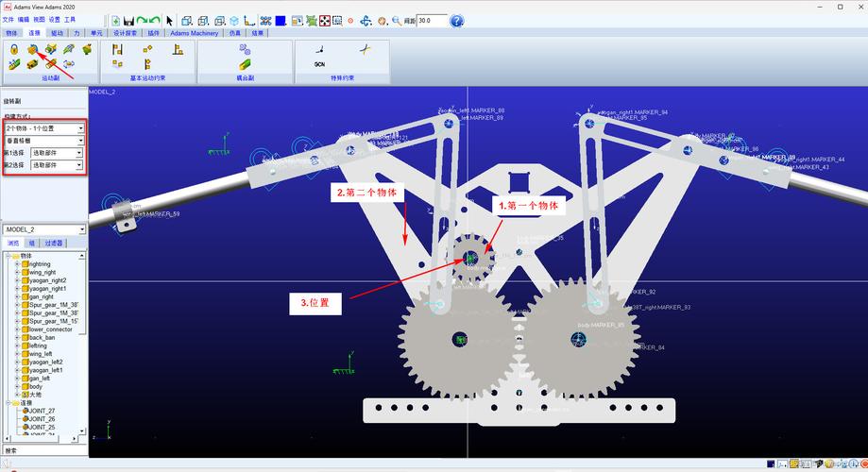868x472 pixels.
Task: Click the GCN general constraint icon
Action: click(319, 64)
